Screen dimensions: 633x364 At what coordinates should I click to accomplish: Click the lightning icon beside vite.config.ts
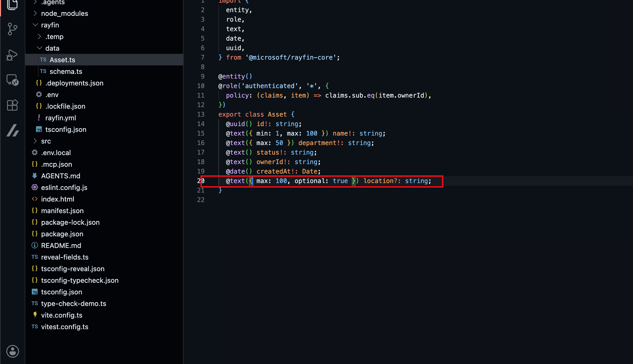pyautogui.click(x=35, y=315)
